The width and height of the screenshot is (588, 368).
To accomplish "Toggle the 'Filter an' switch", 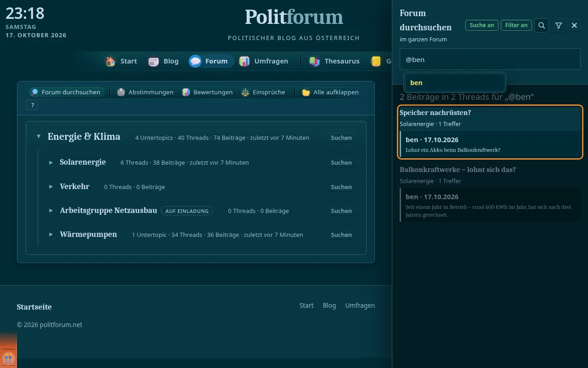I will click(x=516, y=25).
